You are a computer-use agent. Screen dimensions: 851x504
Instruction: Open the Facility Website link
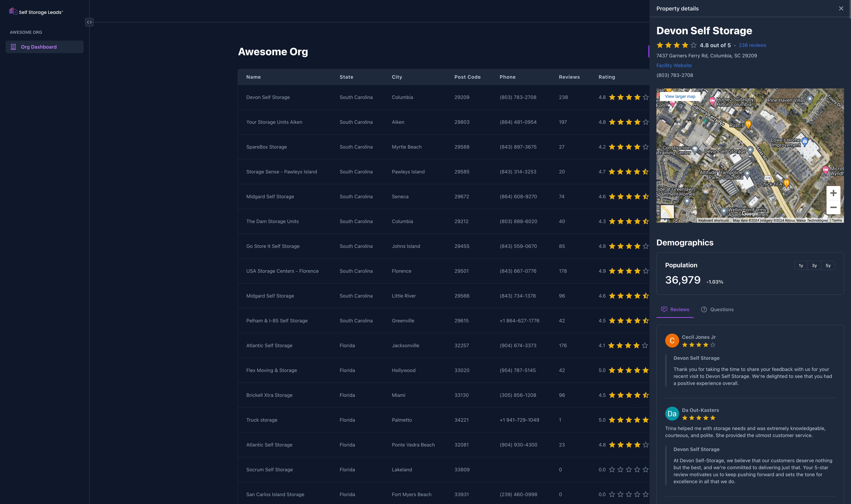[674, 65]
